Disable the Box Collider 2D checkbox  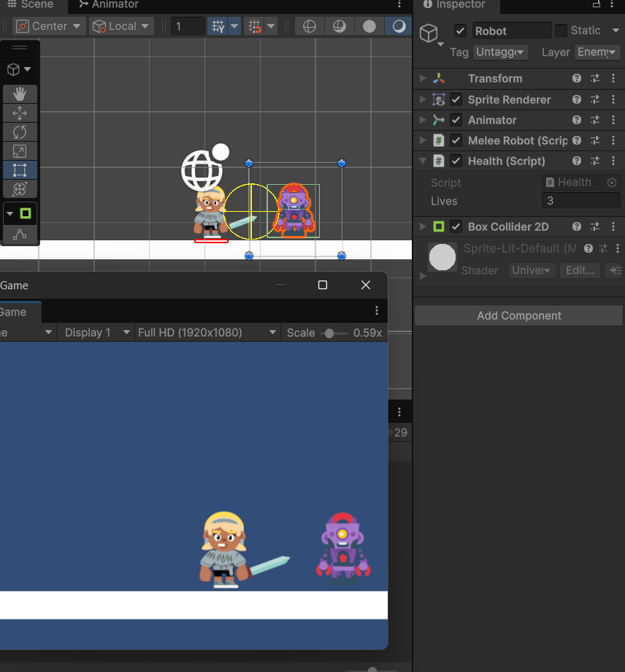(456, 226)
